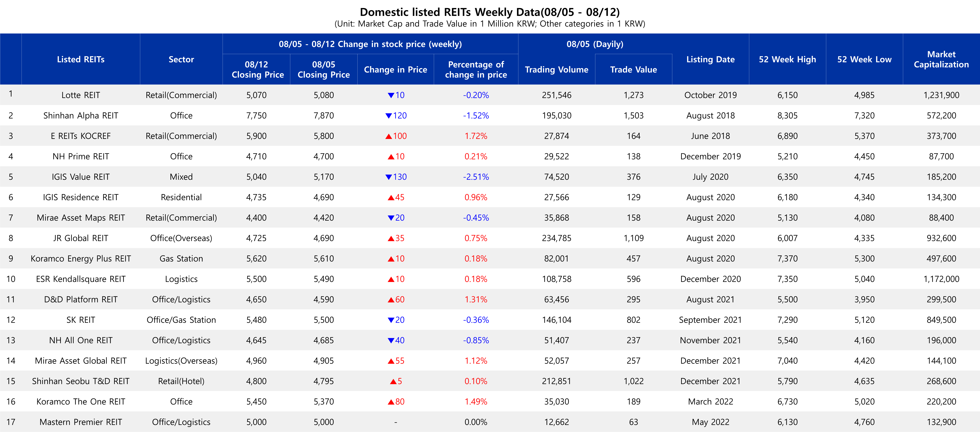The width and height of the screenshot is (980, 432).
Task: Click Mirae Asset Maps REIT cell
Action: click(81, 218)
